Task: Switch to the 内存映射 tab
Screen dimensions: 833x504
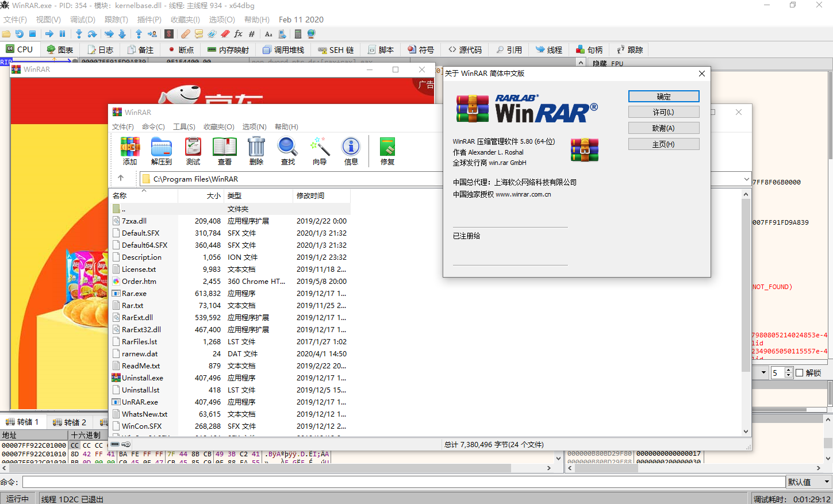Action: [x=228, y=50]
